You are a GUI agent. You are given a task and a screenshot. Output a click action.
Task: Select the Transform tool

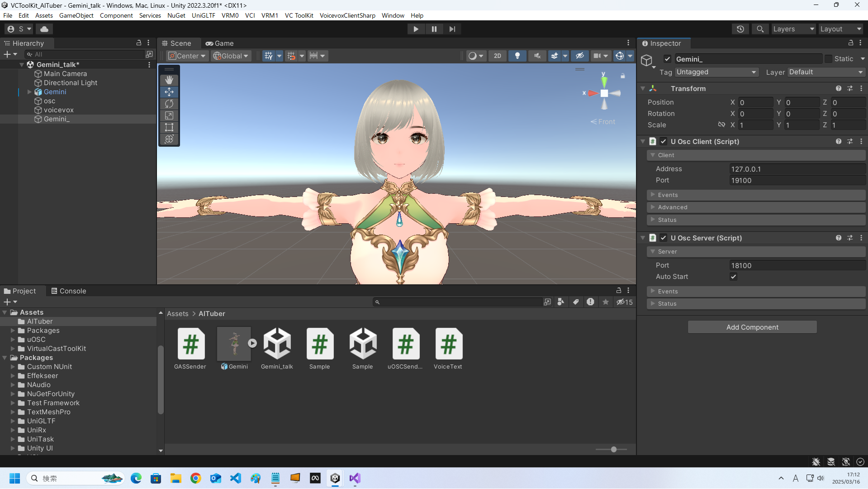point(169,139)
